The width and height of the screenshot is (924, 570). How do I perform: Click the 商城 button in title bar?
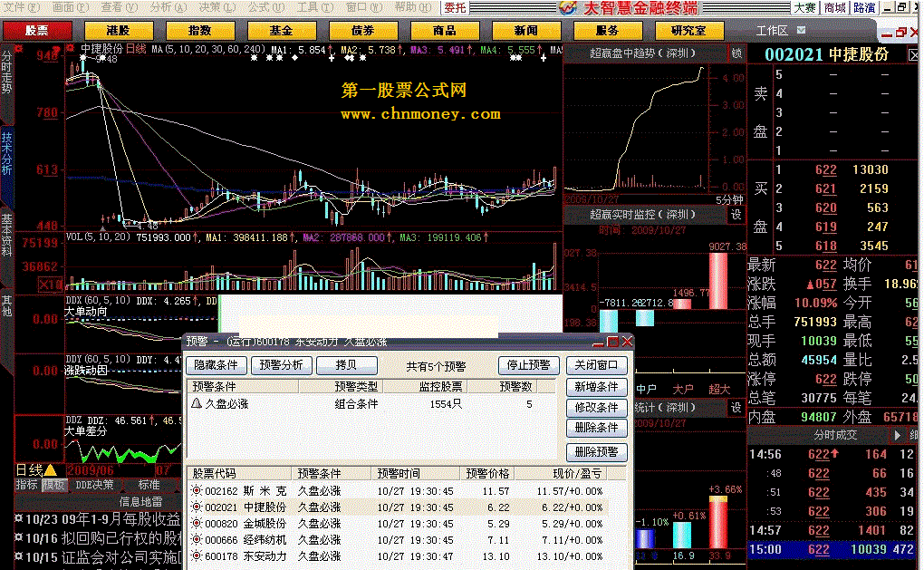tap(834, 7)
